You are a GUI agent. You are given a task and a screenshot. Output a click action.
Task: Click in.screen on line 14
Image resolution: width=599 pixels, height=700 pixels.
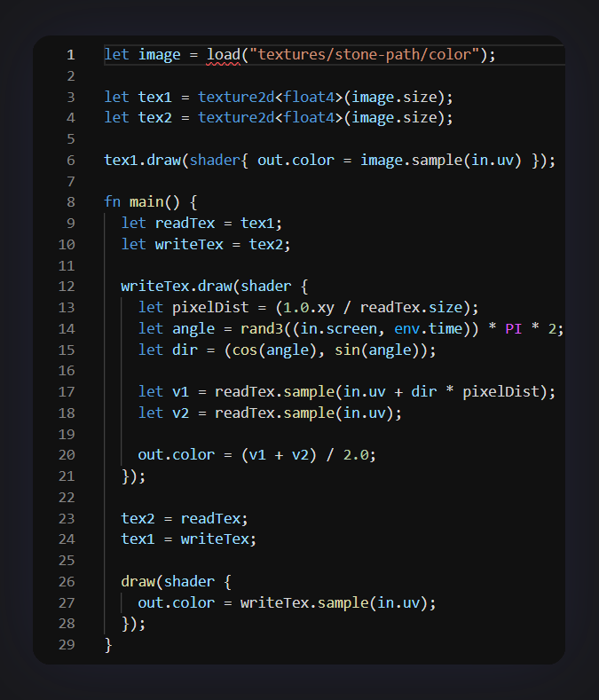(338, 329)
